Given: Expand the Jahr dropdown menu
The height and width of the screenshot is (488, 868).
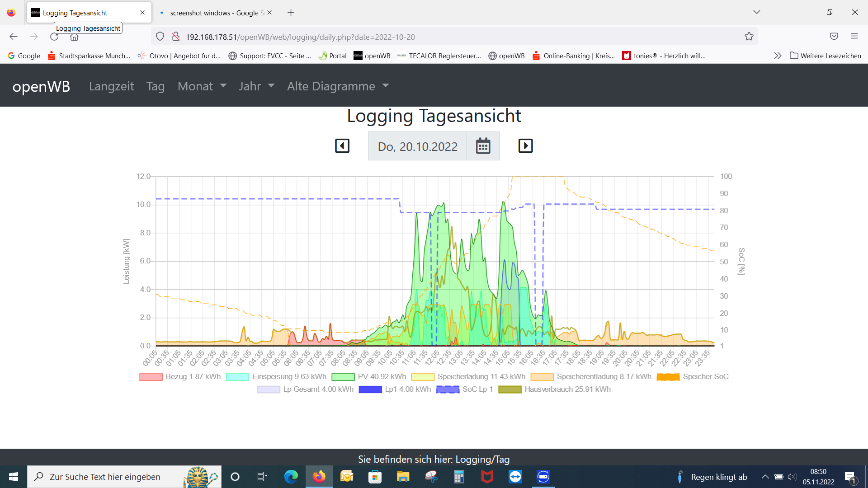Looking at the screenshot, I should (x=256, y=86).
